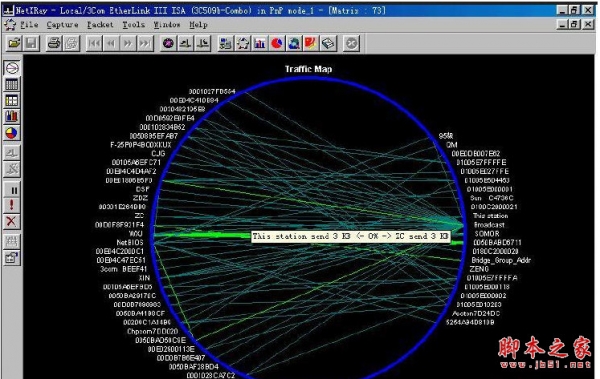This screenshot has width=600, height=379.
Task: Show the bar chart view from the sidebar
Action: pos(12,117)
